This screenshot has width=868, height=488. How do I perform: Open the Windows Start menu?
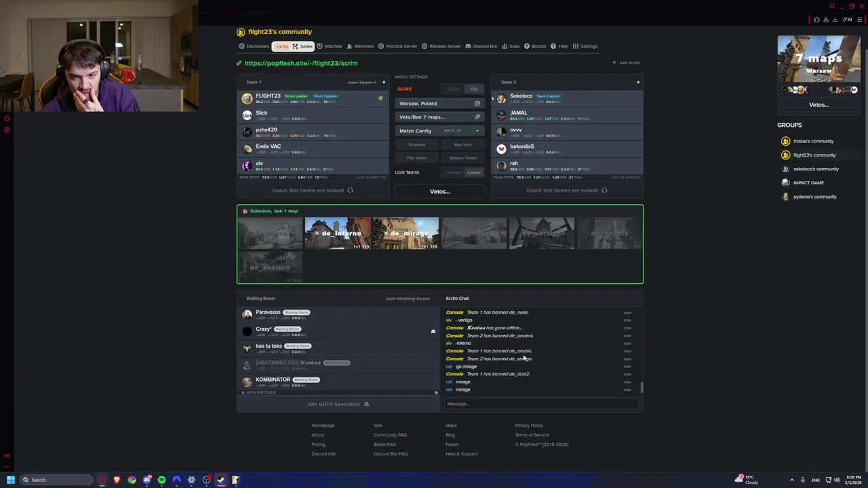[x=10, y=480]
